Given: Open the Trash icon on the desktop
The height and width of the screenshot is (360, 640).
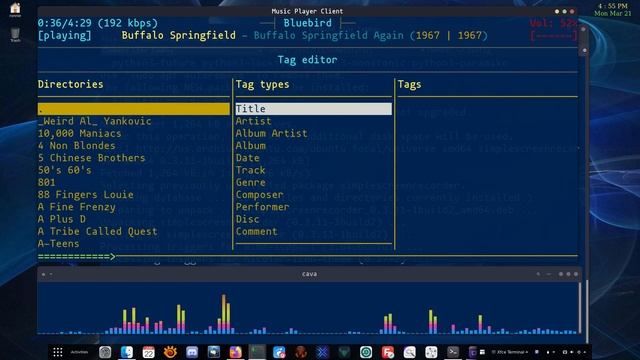Looking at the screenshot, I should [15, 35].
